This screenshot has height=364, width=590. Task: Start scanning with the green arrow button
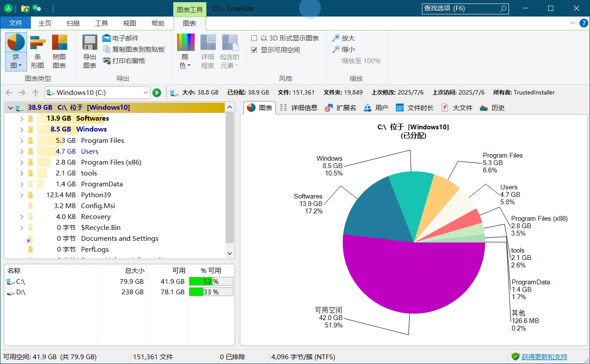click(157, 92)
